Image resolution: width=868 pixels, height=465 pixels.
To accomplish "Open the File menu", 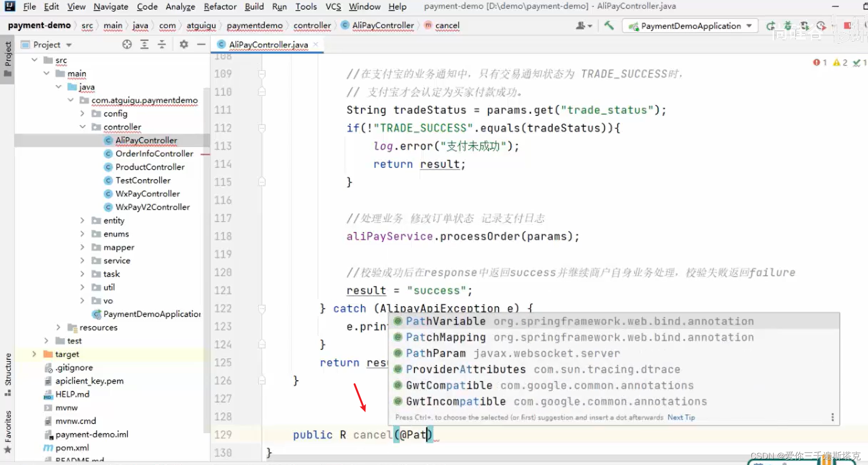I will tap(29, 6).
